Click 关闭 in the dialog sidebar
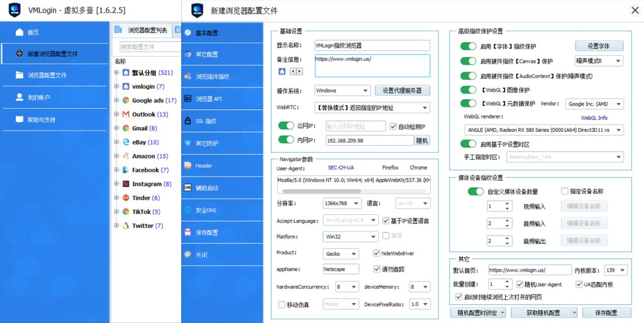Screen dimensions: 644x323 coord(222,255)
